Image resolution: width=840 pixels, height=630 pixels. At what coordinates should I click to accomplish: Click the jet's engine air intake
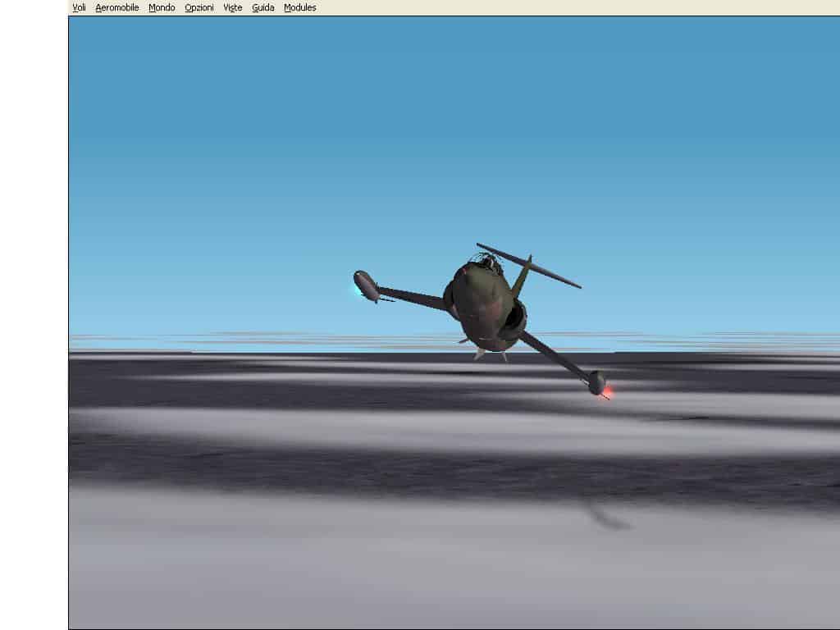coord(515,320)
